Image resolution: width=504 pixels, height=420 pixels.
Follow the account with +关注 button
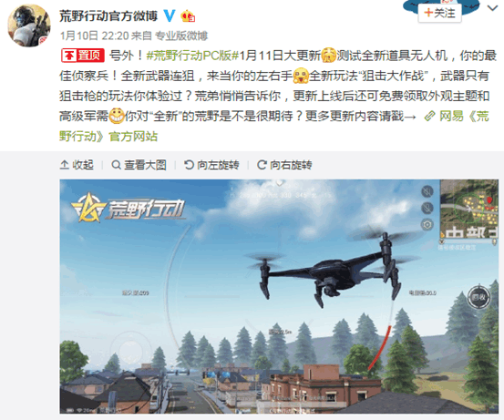point(439,14)
